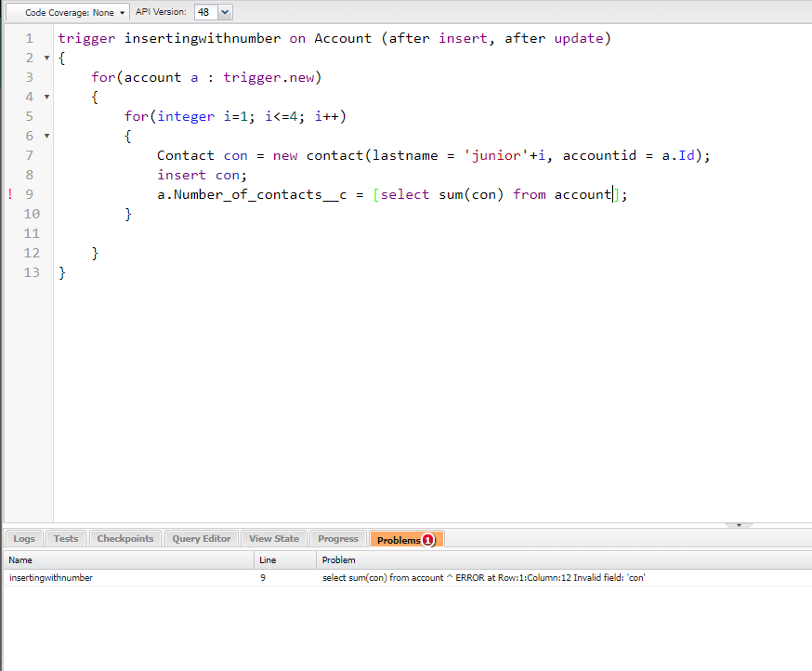Click the API Version 48 value field

tap(203, 13)
